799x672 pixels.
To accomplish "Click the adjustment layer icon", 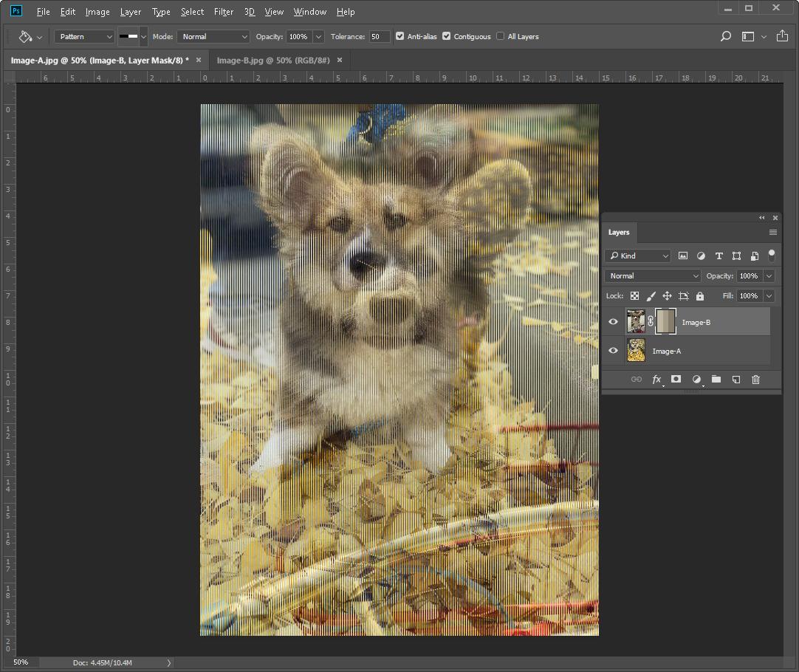I will (x=696, y=380).
